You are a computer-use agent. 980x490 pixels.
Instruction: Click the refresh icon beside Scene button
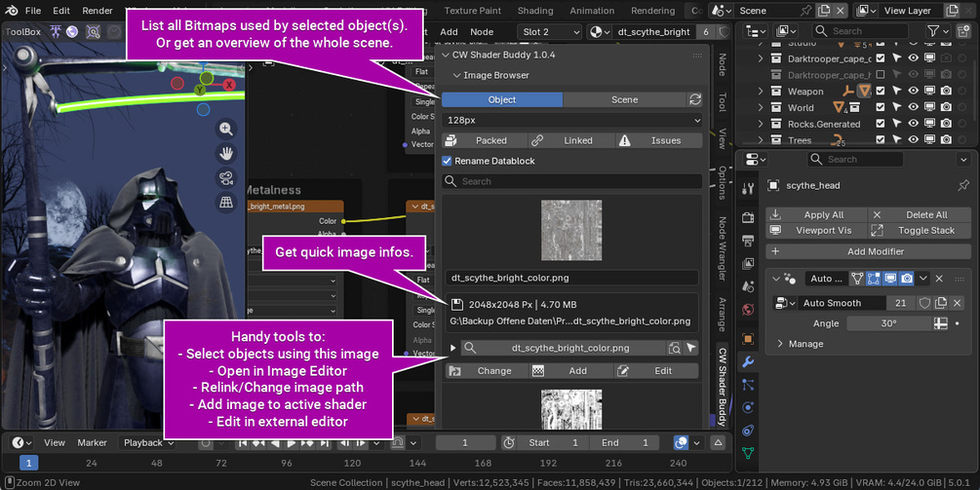pyautogui.click(x=694, y=100)
